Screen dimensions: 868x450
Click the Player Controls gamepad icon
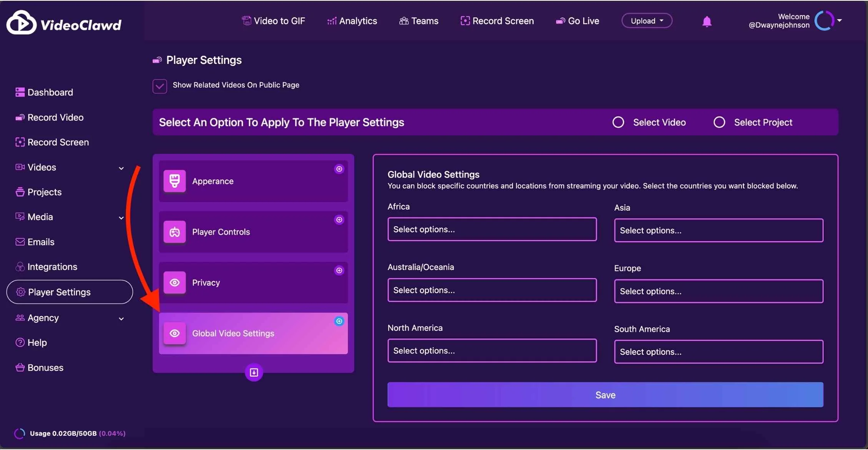point(174,232)
